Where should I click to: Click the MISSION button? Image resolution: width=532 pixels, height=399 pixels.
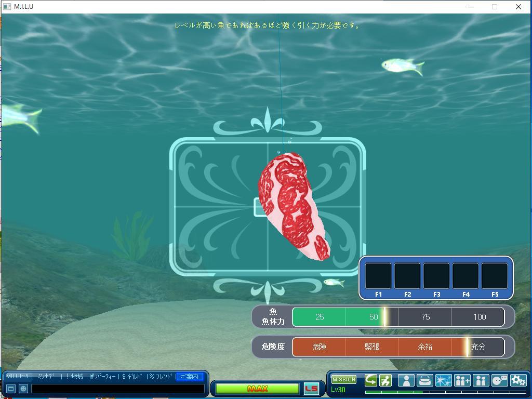[x=344, y=379]
